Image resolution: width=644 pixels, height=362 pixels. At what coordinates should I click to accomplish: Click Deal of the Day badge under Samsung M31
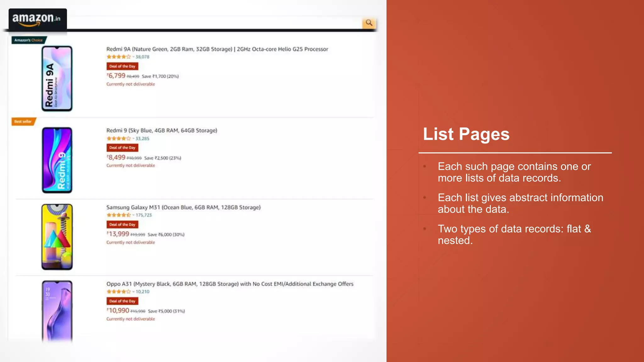pyautogui.click(x=122, y=225)
